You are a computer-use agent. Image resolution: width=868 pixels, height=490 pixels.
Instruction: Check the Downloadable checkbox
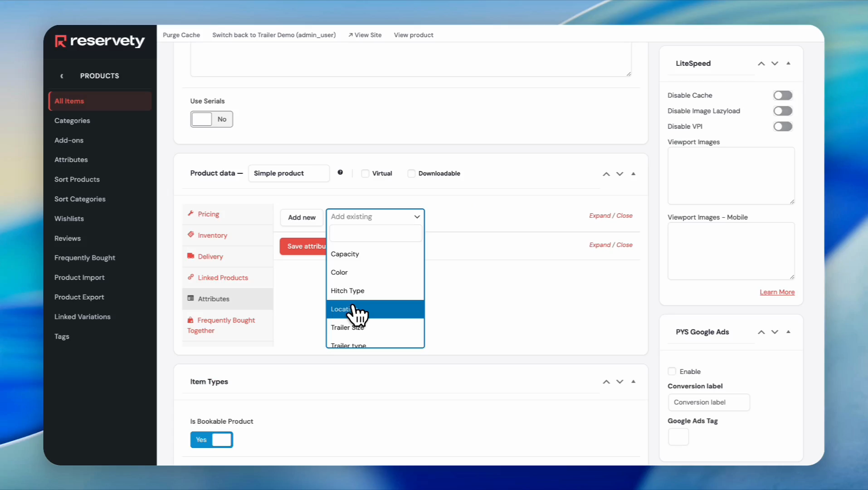[411, 173]
